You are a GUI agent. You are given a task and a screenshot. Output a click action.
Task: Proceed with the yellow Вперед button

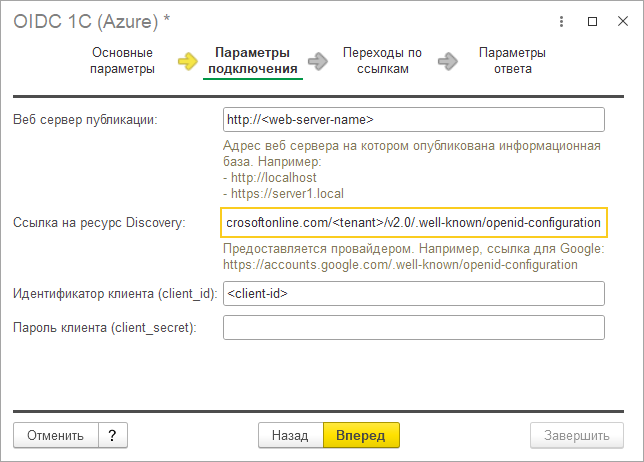[x=361, y=436]
